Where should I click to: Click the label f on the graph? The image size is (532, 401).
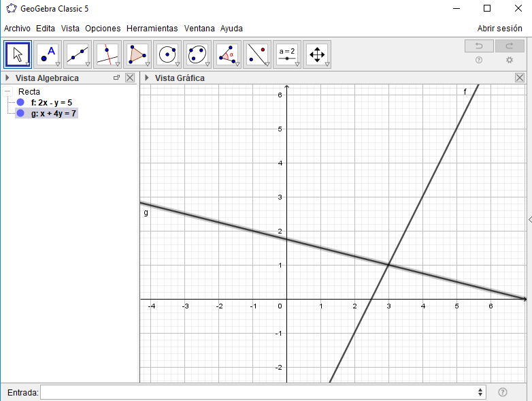[465, 91]
